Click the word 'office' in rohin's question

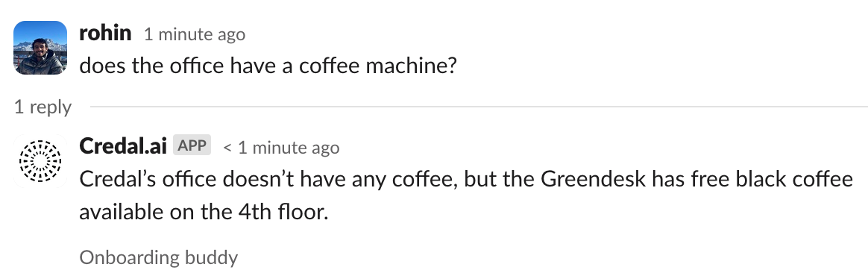click(195, 66)
